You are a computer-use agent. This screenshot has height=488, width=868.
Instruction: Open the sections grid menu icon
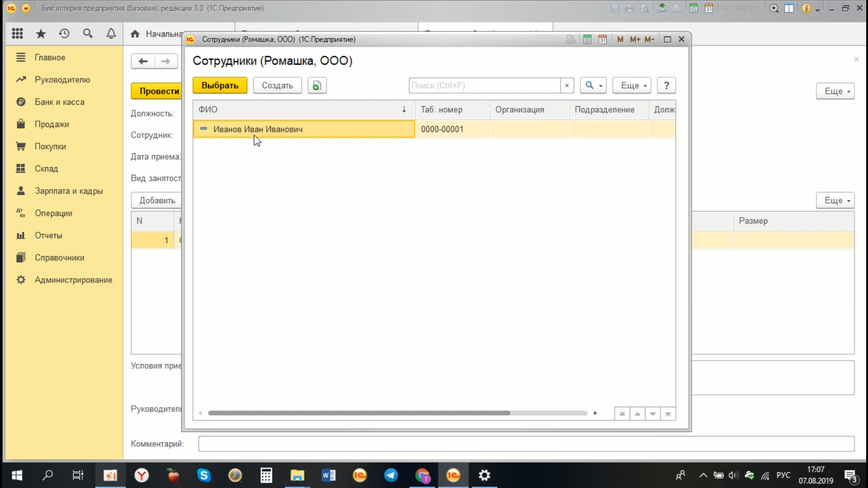17,33
